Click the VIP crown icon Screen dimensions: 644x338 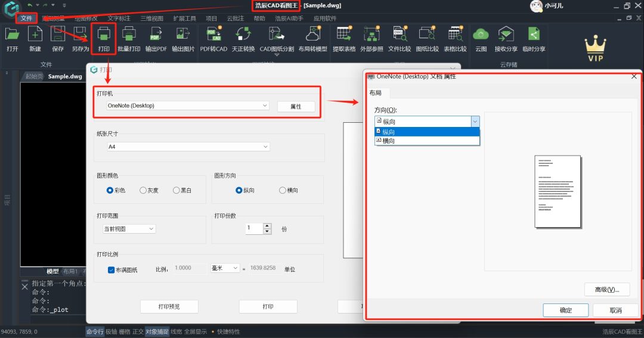pos(596,48)
